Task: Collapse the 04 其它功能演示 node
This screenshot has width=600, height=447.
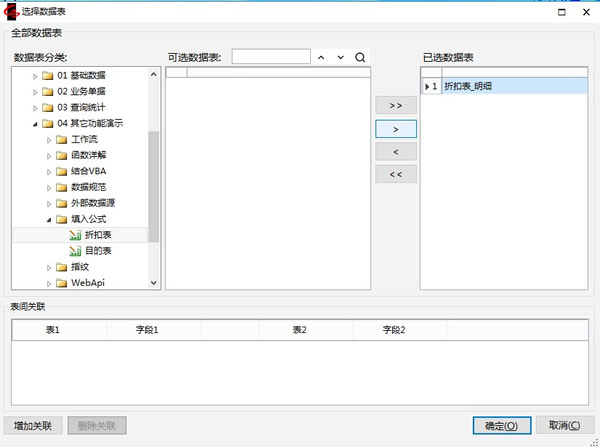Action: pyautogui.click(x=35, y=123)
